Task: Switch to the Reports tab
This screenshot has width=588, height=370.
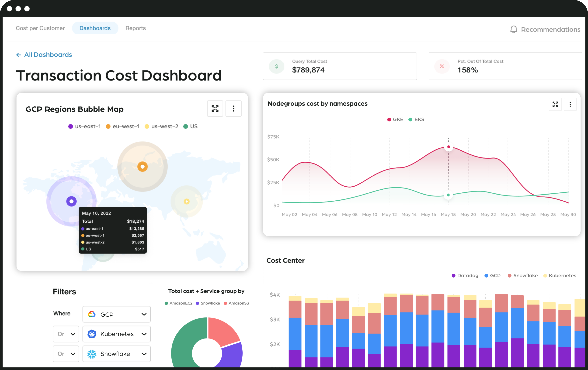Action: pos(136,28)
